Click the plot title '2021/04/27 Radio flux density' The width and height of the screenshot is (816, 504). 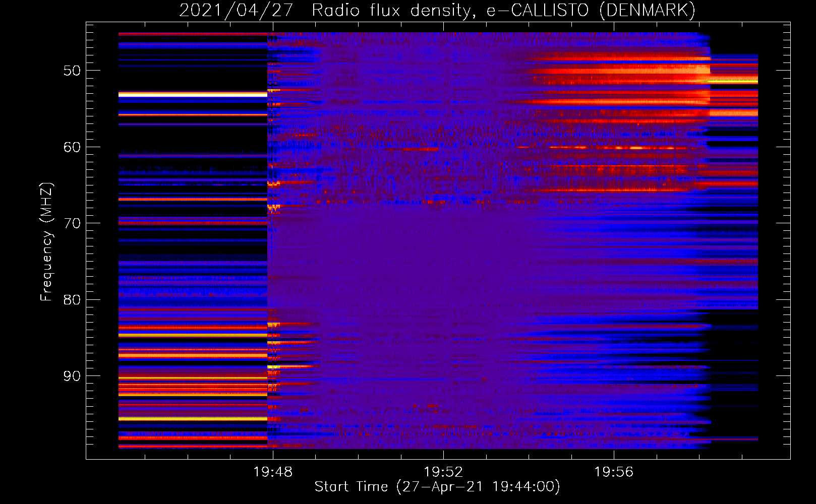click(x=327, y=10)
